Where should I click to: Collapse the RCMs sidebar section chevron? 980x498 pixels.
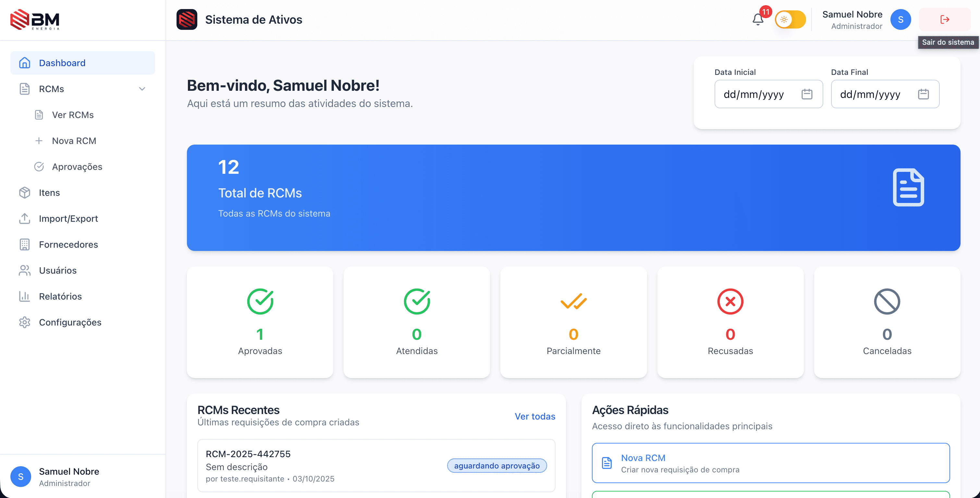[142, 89]
